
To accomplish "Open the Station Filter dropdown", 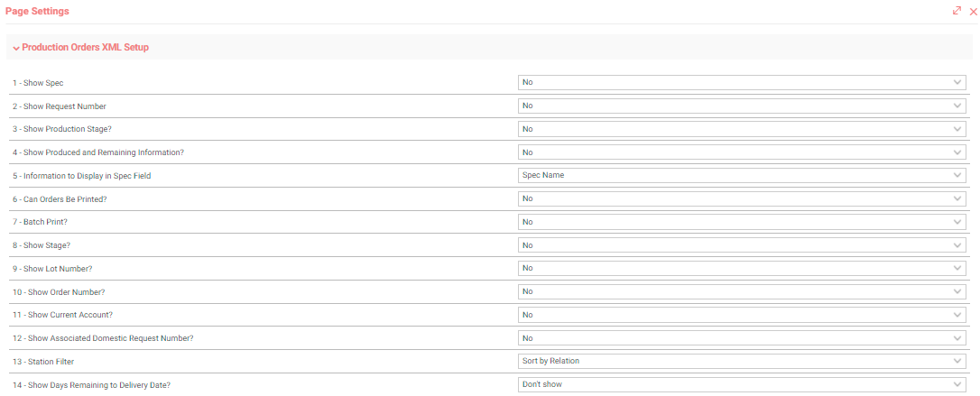I will (742, 361).
